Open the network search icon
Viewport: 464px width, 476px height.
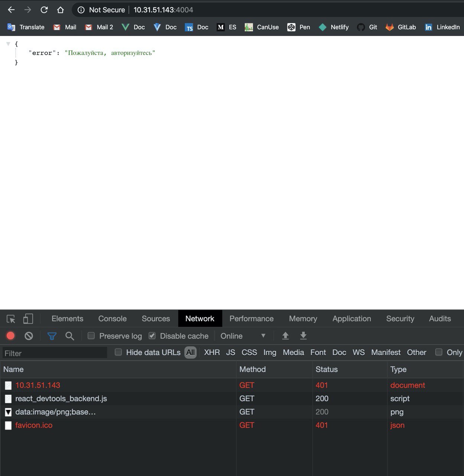pos(70,336)
